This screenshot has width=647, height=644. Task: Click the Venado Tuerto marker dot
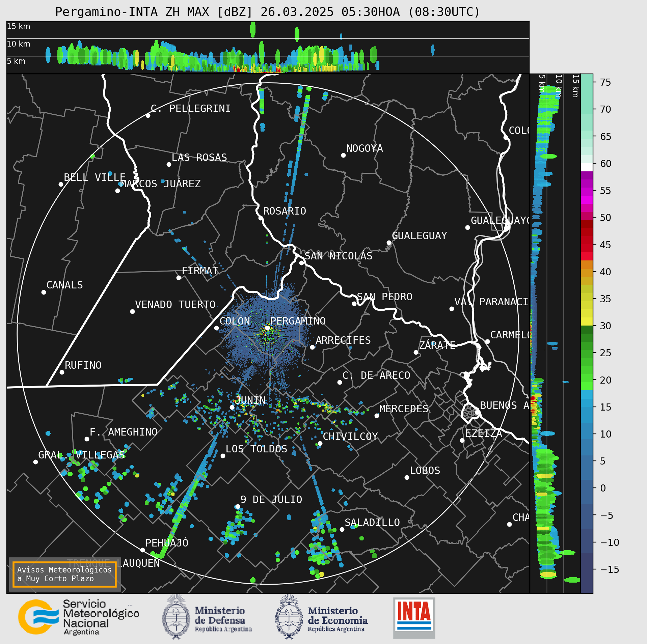click(132, 311)
